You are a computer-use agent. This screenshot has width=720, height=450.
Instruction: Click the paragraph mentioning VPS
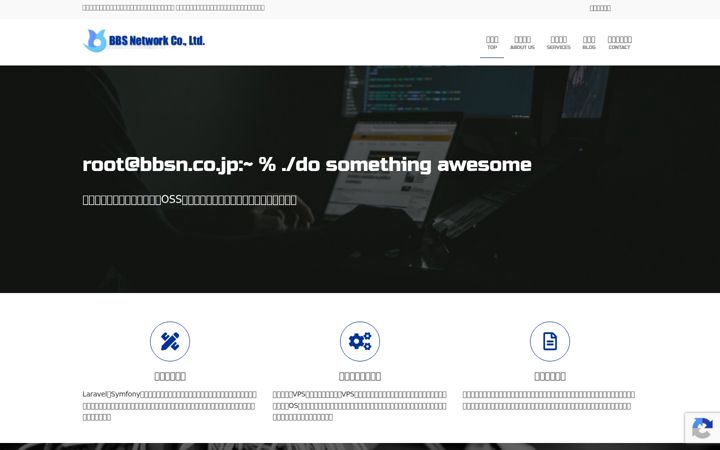(360, 406)
